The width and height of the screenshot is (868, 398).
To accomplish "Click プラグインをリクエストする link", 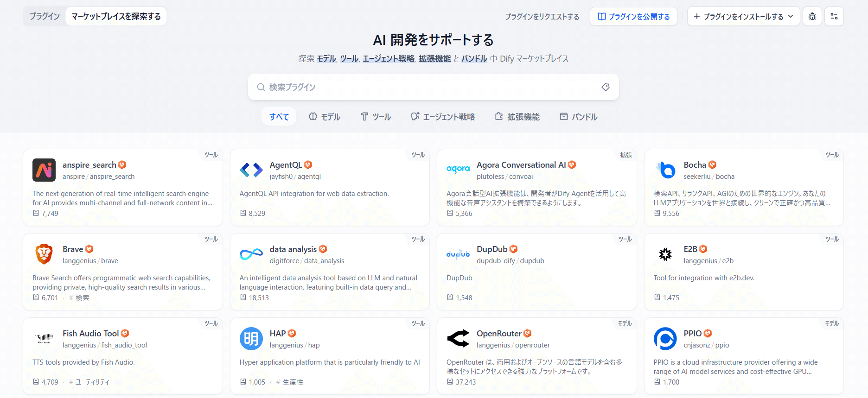I will pos(542,17).
